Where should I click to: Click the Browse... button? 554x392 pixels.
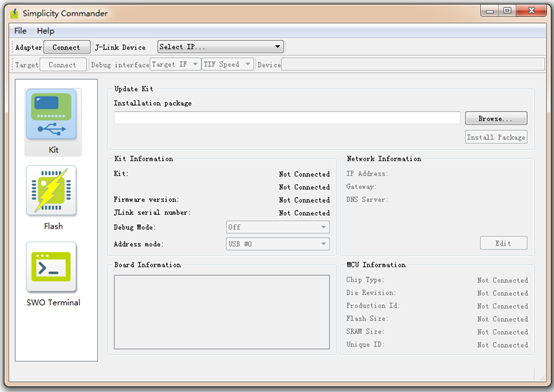coord(496,118)
